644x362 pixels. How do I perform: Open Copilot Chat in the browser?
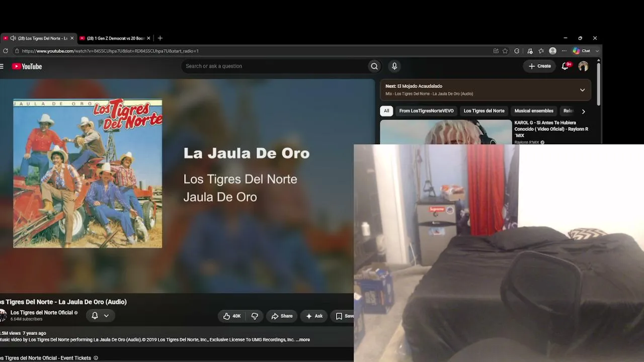(x=582, y=51)
